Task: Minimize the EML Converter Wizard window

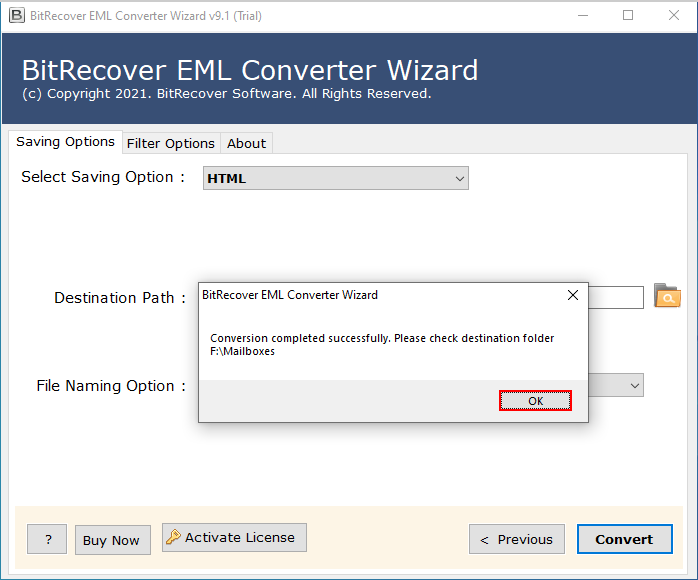Action: point(583,16)
